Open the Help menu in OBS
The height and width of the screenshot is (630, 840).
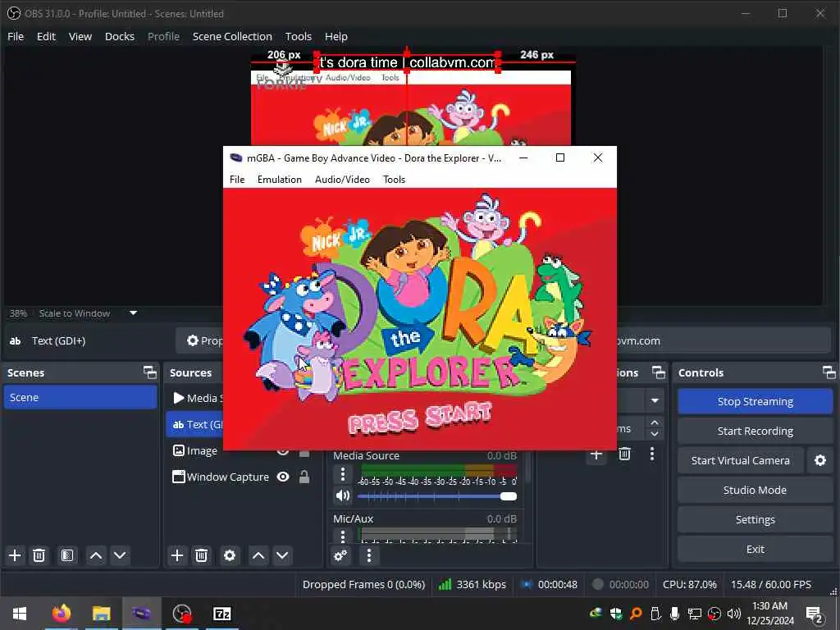click(x=336, y=36)
